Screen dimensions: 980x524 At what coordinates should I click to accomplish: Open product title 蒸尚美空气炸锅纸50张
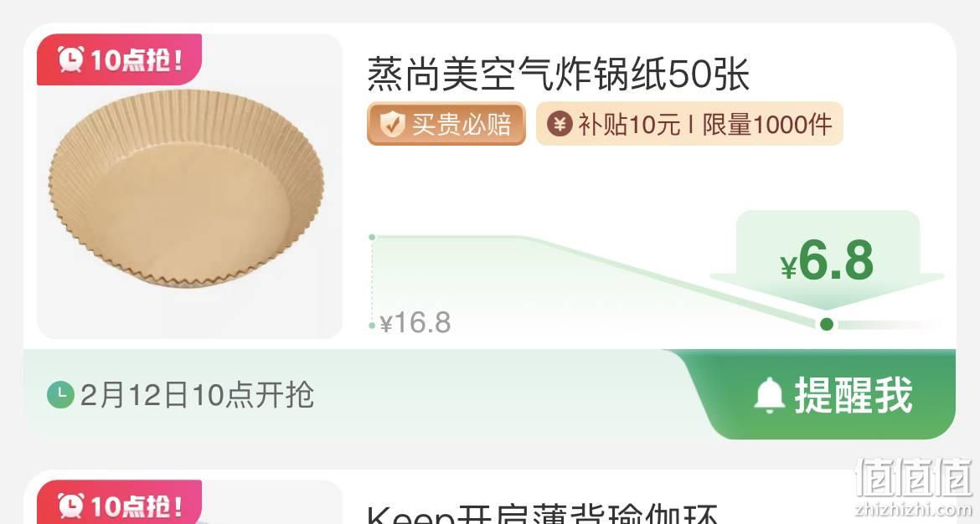point(558,74)
